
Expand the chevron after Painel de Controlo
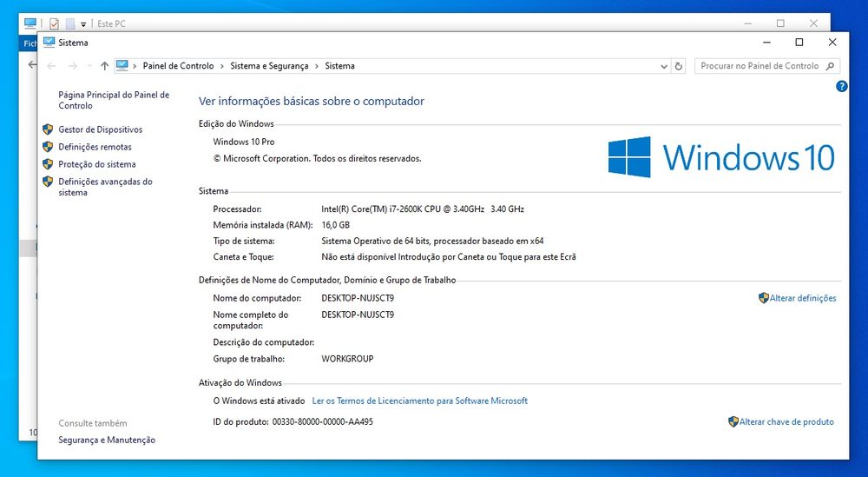(222, 66)
